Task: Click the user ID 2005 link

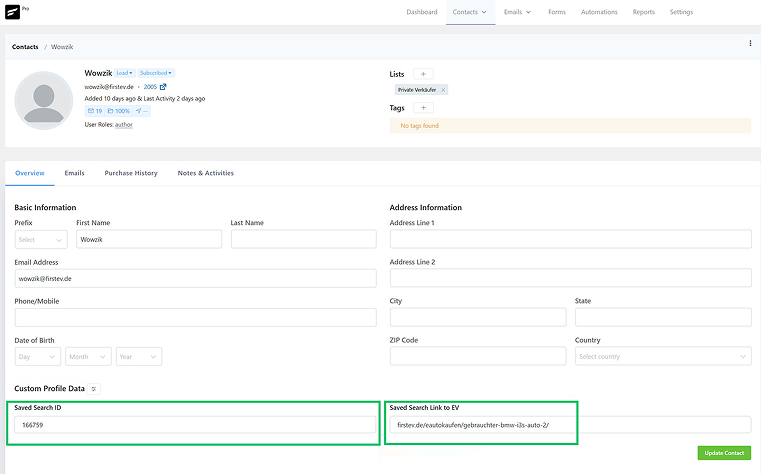Action: (x=150, y=87)
